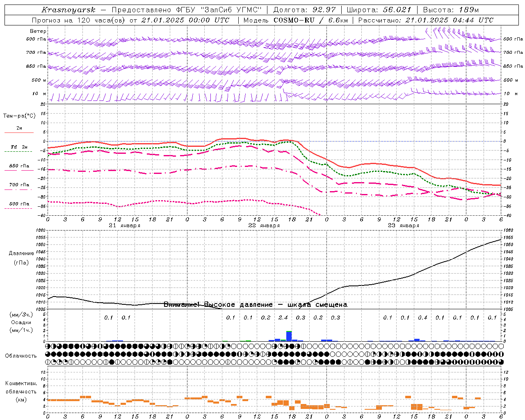The width and height of the screenshot is (525, 420).
Task: Click the (мм/1ч.) unit label
Action: [21, 330]
